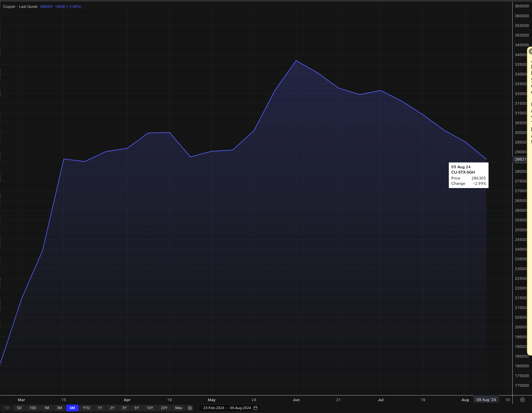The height and width of the screenshot is (413, 532).
Task: Close the yellow side panel
Action: pyautogui.click(x=531, y=51)
